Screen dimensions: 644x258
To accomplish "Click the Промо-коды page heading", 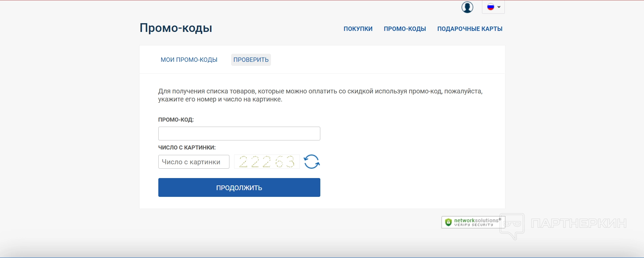I will pos(176,28).
